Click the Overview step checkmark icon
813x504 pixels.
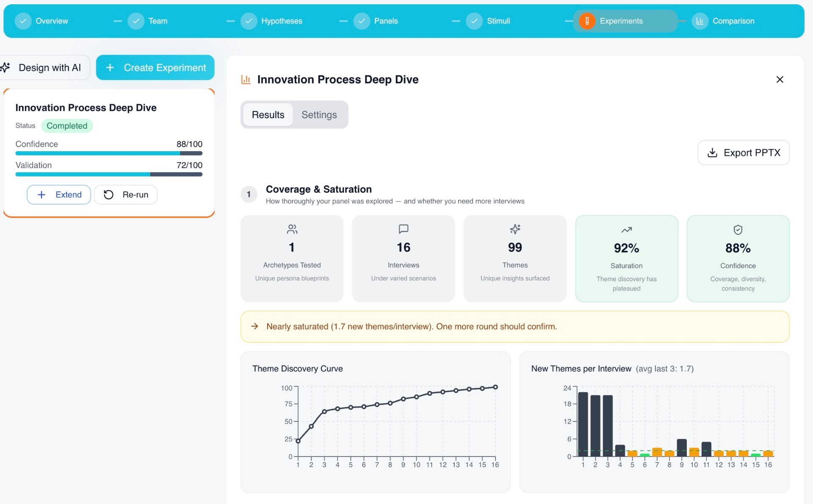coord(23,21)
